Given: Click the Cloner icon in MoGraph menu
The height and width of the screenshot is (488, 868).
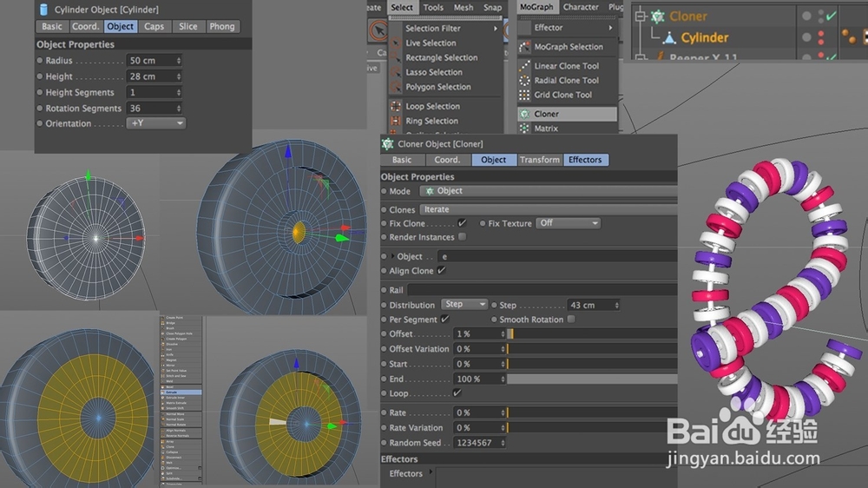Looking at the screenshot, I should pyautogui.click(x=524, y=114).
